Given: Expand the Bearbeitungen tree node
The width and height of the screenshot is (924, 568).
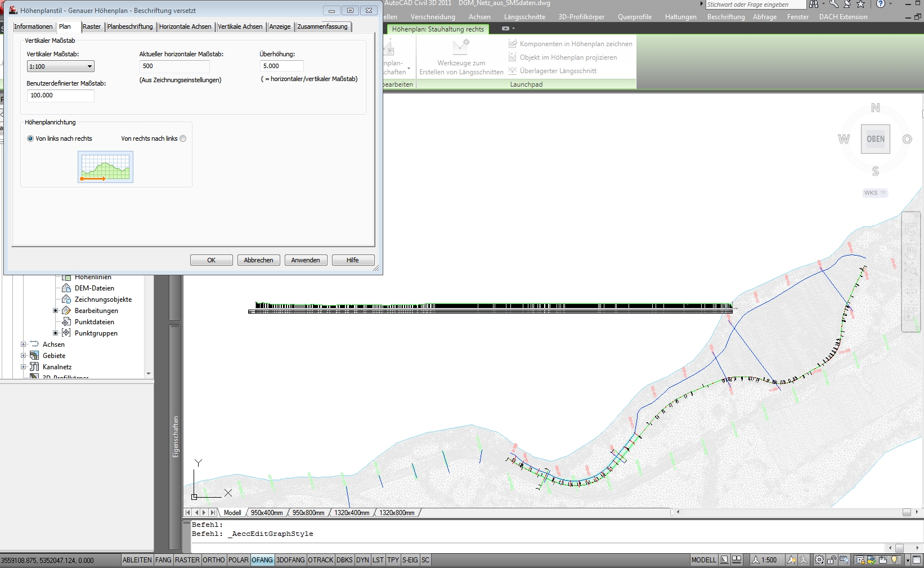Looking at the screenshot, I should coord(56,310).
